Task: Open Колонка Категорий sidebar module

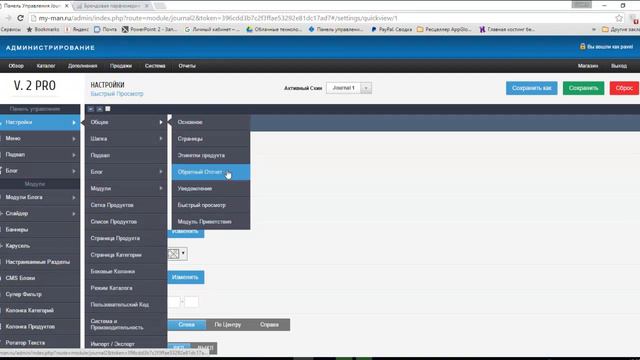Action: [x=40, y=310]
